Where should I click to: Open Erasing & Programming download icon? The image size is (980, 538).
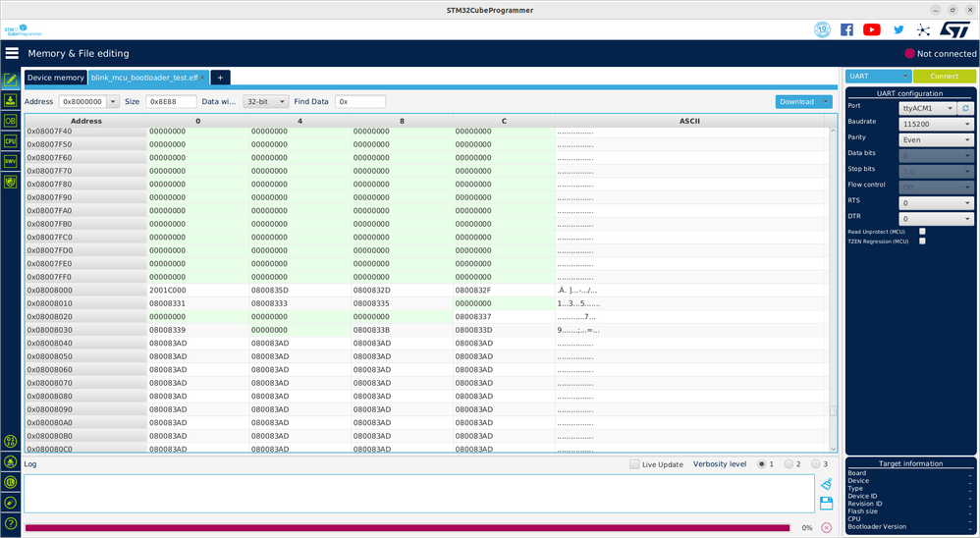[x=10, y=100]
